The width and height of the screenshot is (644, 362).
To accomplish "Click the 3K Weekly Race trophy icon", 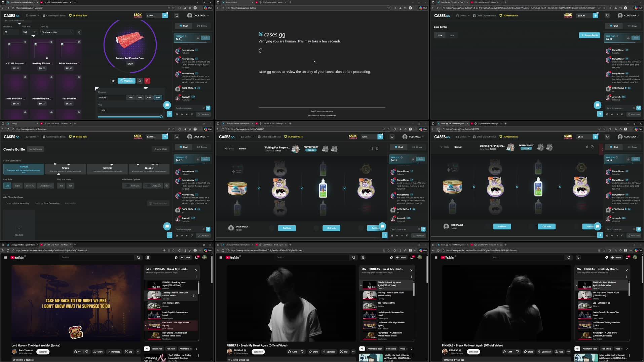I will coord(70,15).
